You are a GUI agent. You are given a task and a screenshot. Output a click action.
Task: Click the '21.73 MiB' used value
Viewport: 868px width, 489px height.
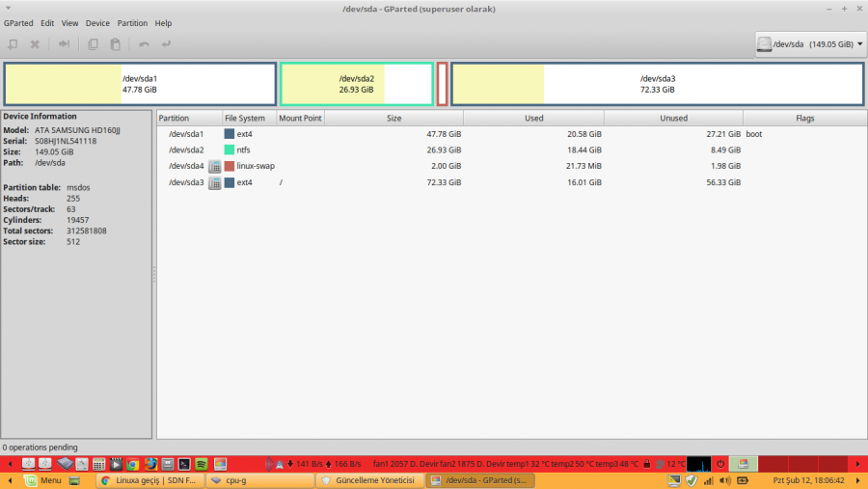583,166
